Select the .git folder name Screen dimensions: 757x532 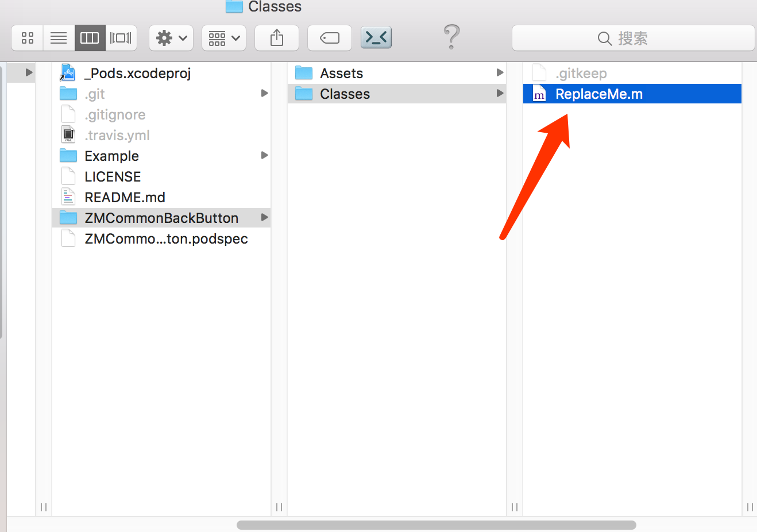point(95,94)
